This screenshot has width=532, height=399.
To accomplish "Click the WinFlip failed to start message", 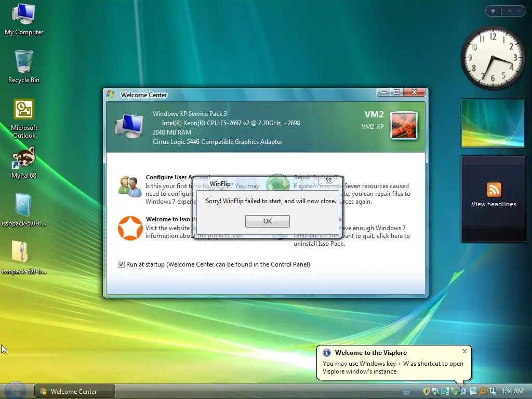I will click(x=271, y=201).
